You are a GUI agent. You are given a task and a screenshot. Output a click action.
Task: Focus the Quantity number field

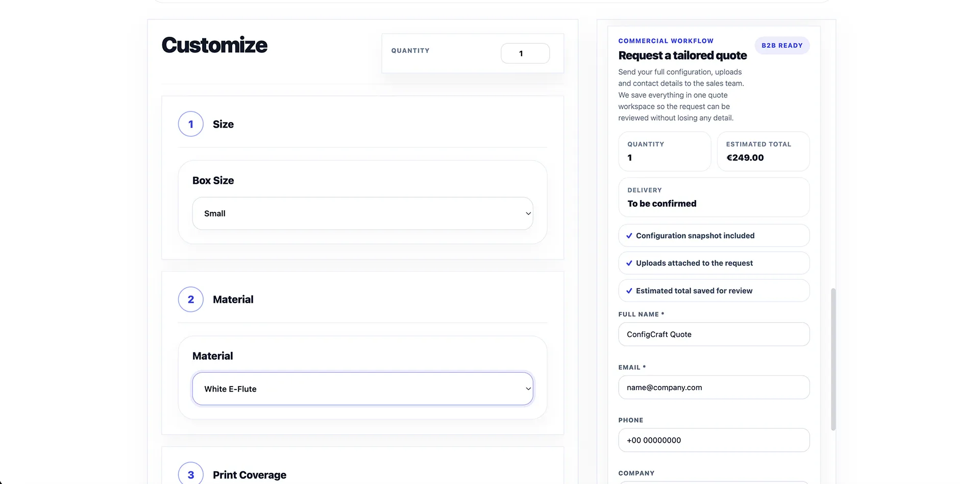pyautogui.click(x=525, y=54)
